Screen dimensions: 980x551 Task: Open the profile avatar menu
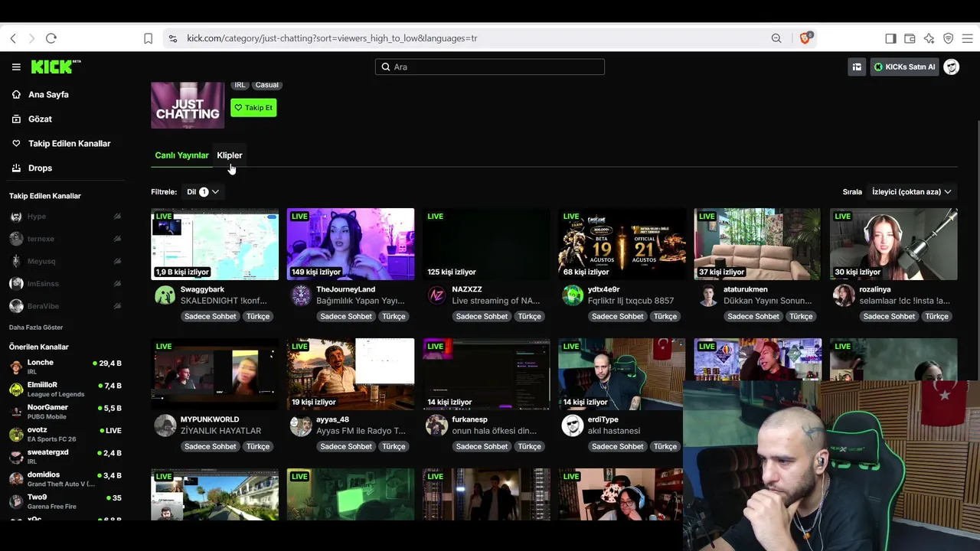click(x=952, y=67)
